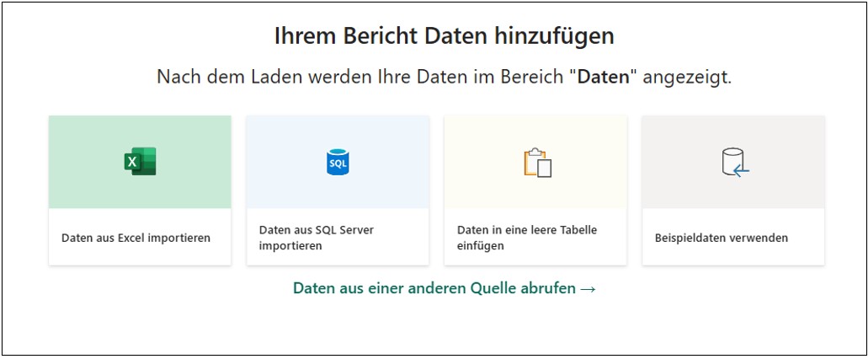Image resolution: width=868 pixels, height=359 pixels.
Task: Click the blue SQL database icon
Action: pos(338,161)
